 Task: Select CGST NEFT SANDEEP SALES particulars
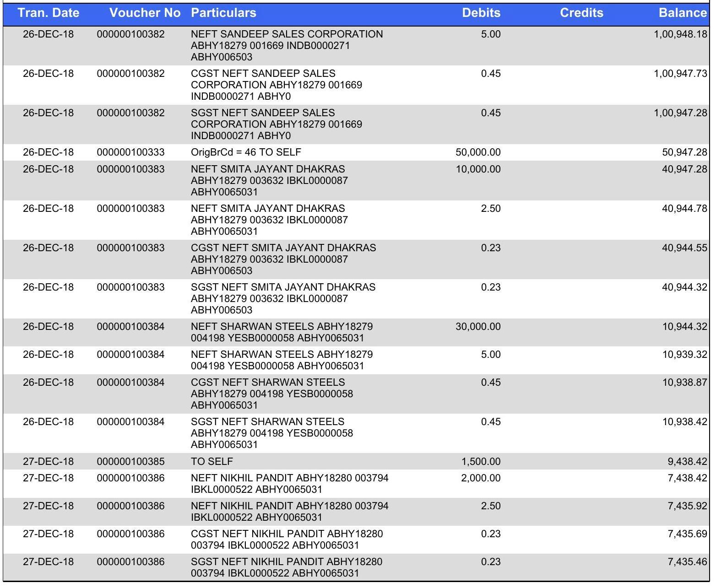click(277, 85)
